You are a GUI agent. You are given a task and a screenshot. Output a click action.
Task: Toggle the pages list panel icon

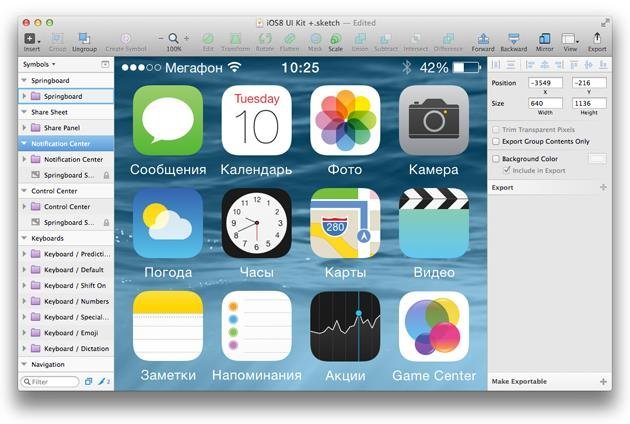[105, 64]
